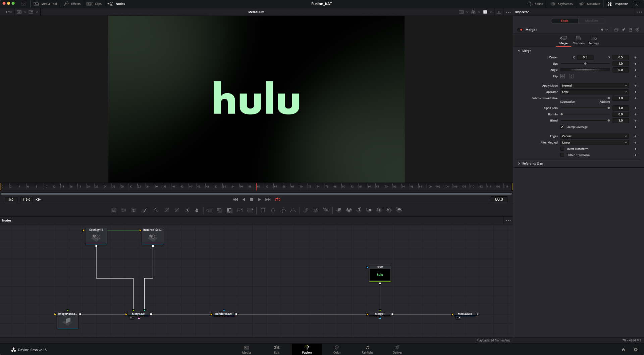Open the Apply Mode dropdown
The image size is (644, 355).
594,86
